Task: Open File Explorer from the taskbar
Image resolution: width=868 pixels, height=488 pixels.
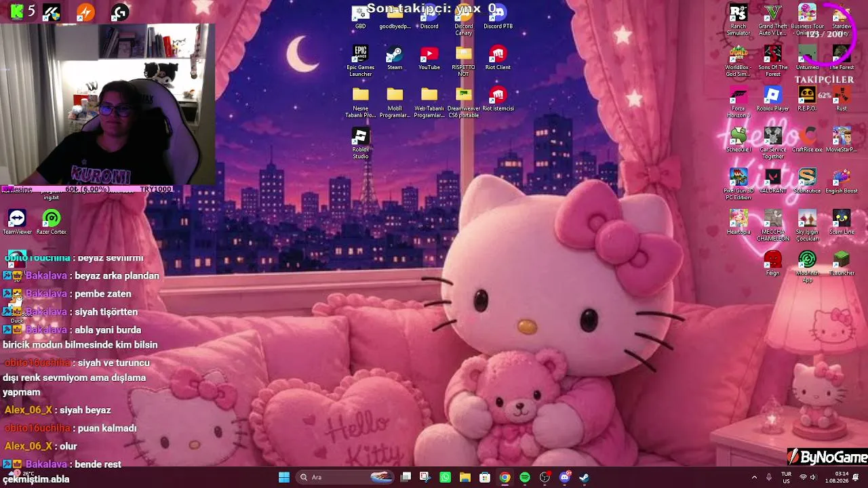Action: point(465,477)
